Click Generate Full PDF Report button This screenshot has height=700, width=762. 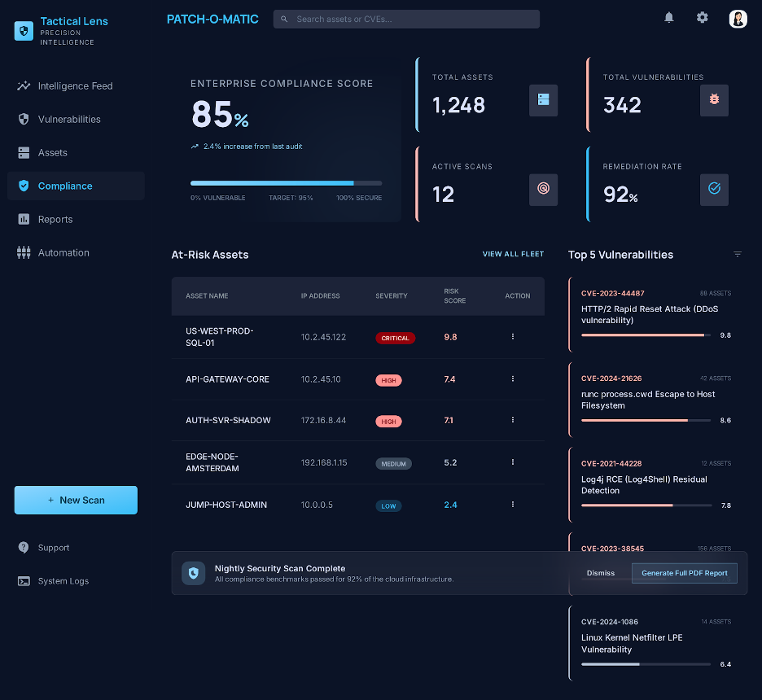[x=684, y=573]
